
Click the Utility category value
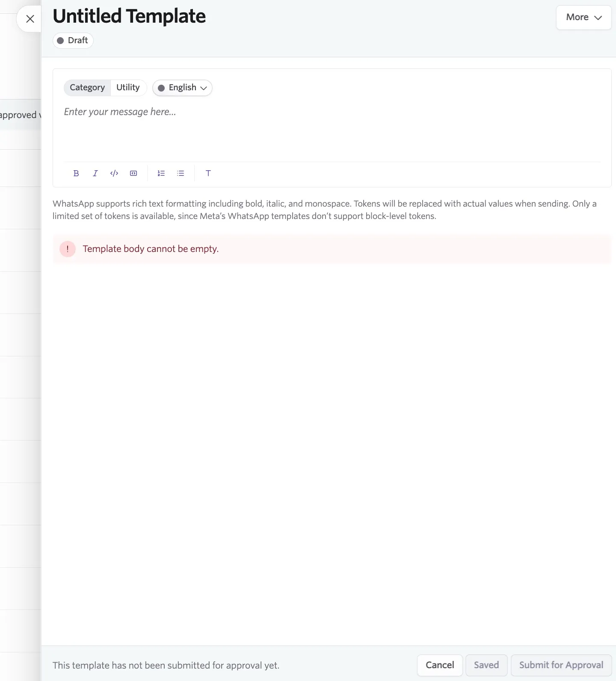128,87
